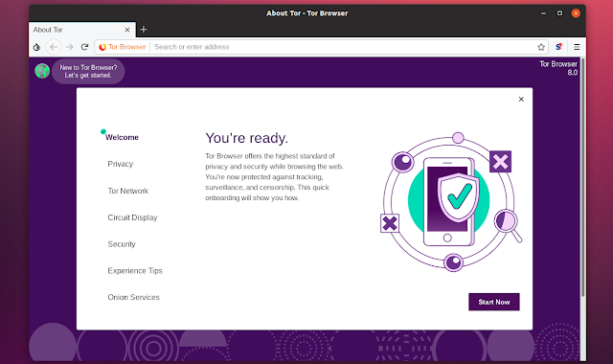Close the About Tor tab
This screenshot has width=613, height=364.
point(127,30)
